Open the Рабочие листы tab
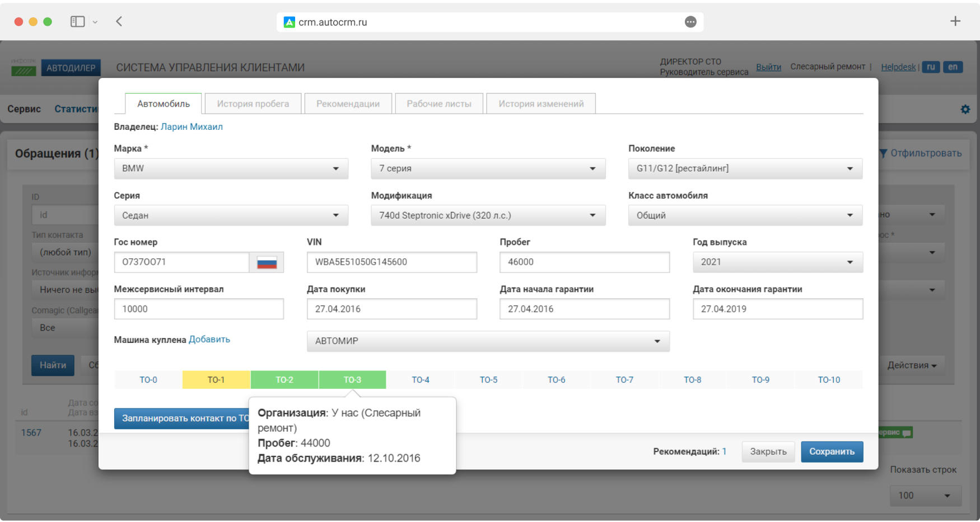 pyautogui.click(x=438, y=104)
